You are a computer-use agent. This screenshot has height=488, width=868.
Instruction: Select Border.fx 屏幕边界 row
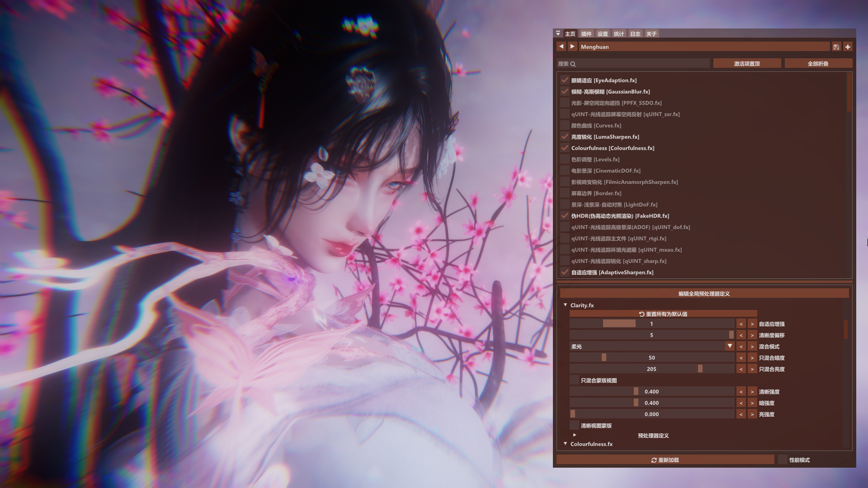[x=596, y=193]
